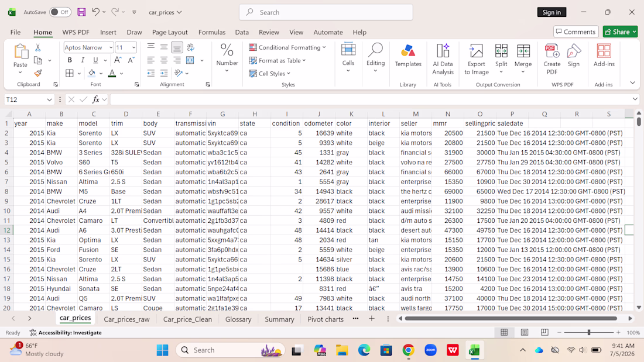The height and width of the screenshot is (362, 644).
Task: Undo the last action
Action: (95, 12)
